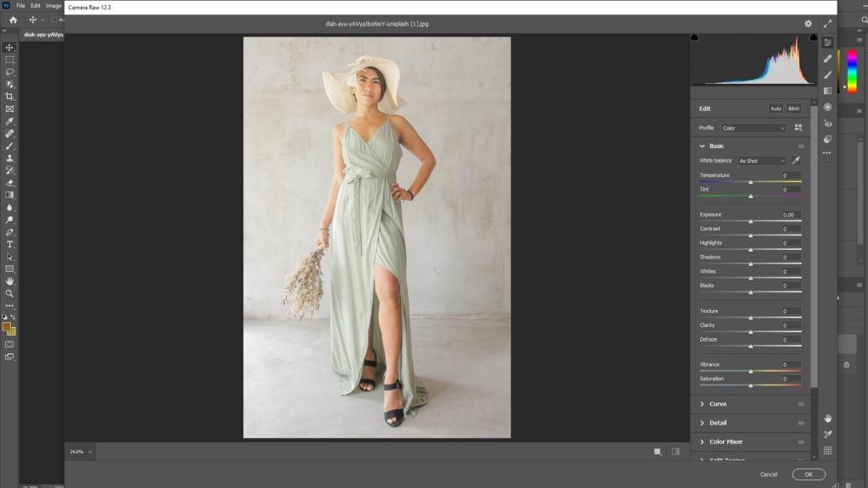Viewport: 868px width, 488px height.
Task: Switch to single view preview
Action: point(658,452)
